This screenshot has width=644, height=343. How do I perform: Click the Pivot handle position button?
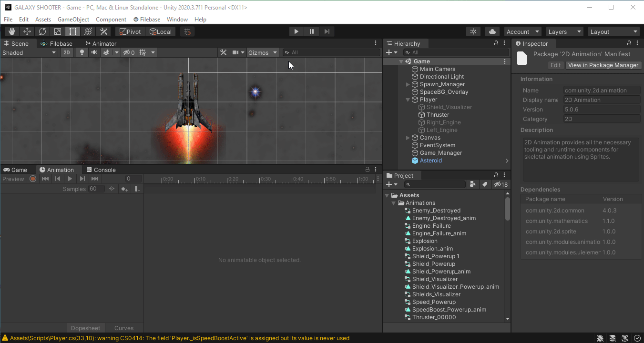131,31
